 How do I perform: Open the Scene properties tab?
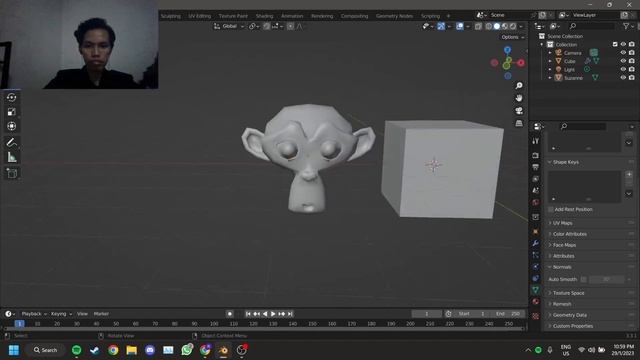click(x=536, y=191)
